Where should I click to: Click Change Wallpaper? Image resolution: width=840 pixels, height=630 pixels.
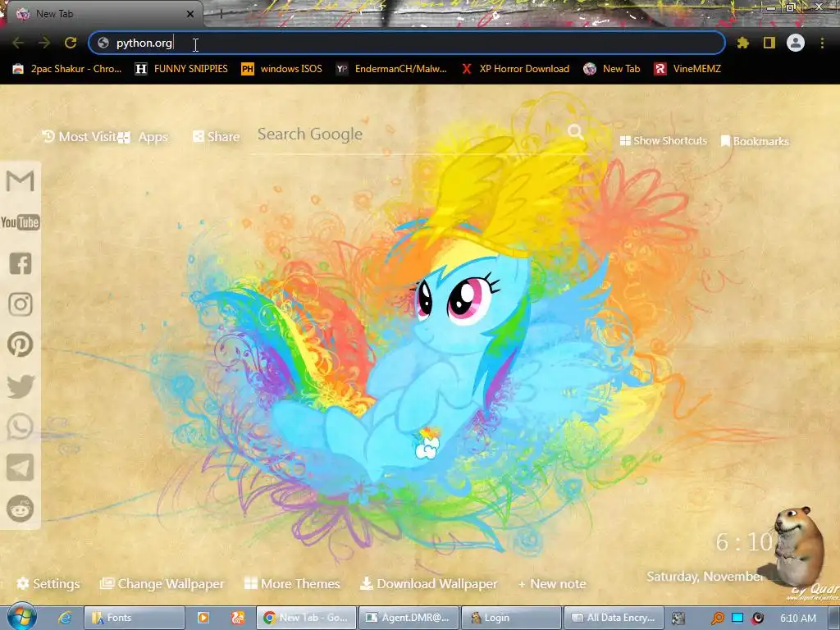point(162,583)
